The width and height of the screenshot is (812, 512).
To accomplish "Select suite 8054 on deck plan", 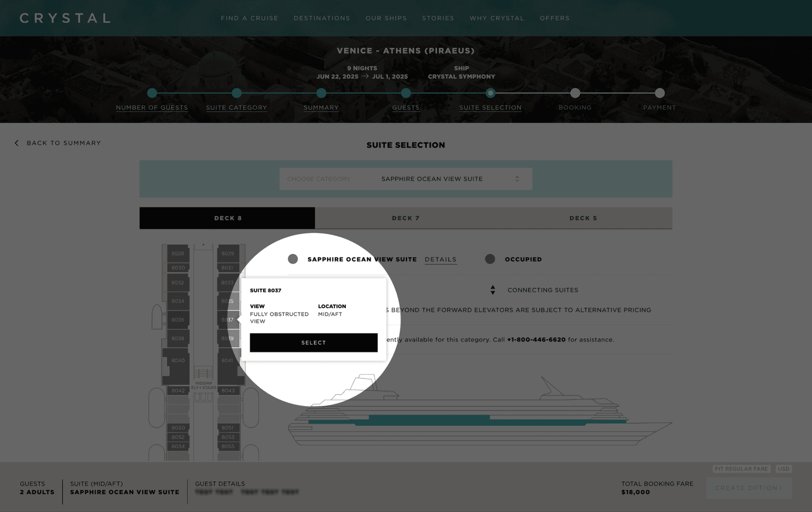I will point(178,446).
